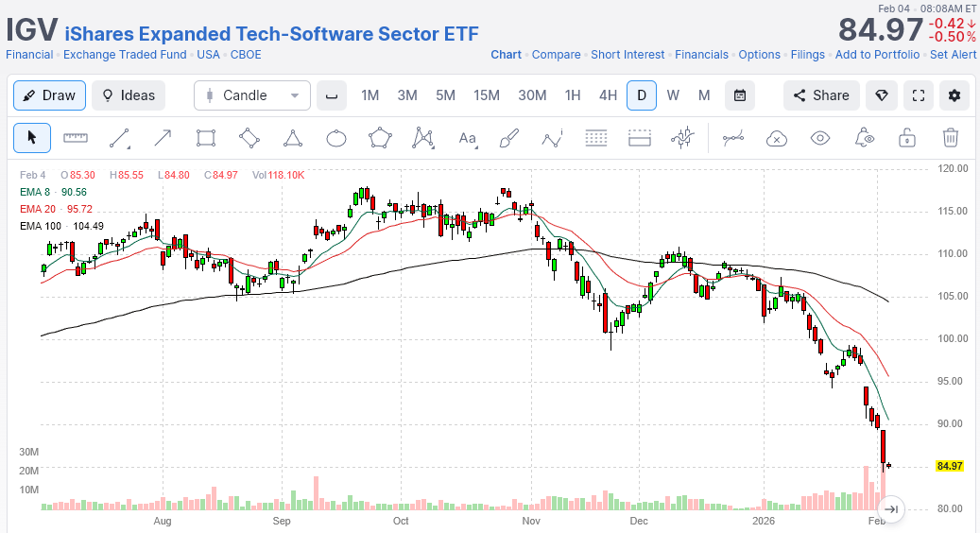This screenshot has height=533, width=980.
Task: Click the highlighted 84.97 price label
Action: click(950, 466)
